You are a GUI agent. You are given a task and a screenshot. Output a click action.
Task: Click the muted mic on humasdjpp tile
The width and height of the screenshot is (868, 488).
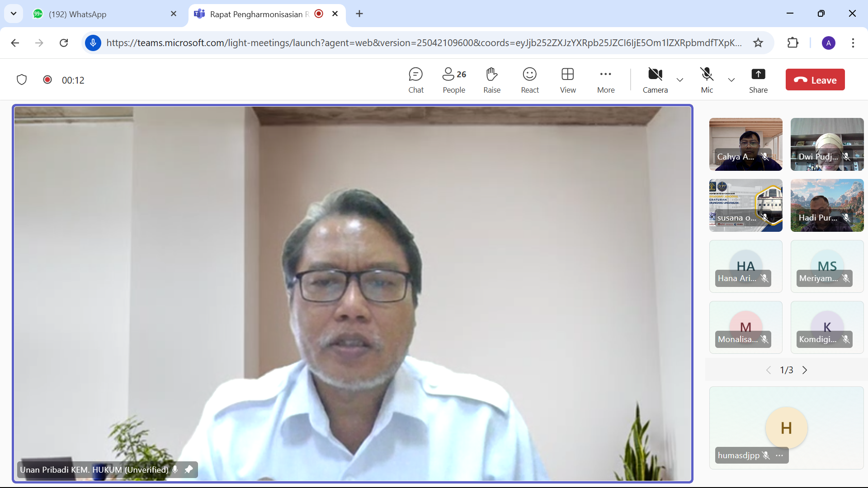tap(766, 455)
